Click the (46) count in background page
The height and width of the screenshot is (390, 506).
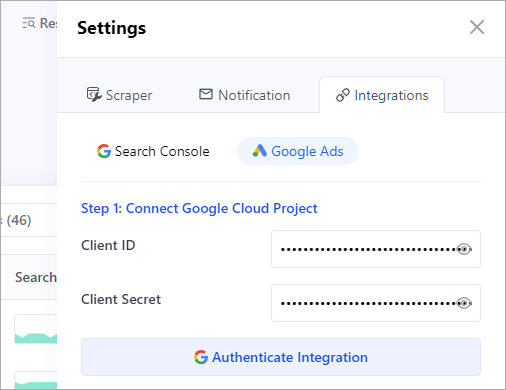pos(19,220)
